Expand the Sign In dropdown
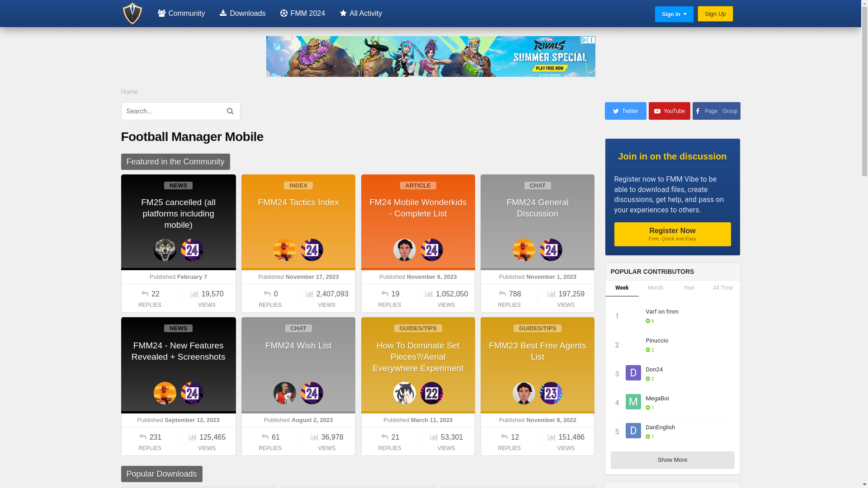 674,14
